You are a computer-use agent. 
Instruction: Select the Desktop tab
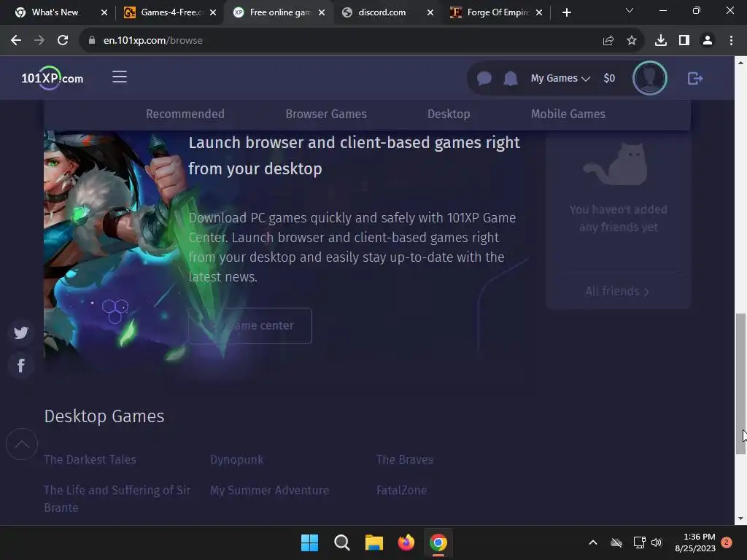point(449,114)
